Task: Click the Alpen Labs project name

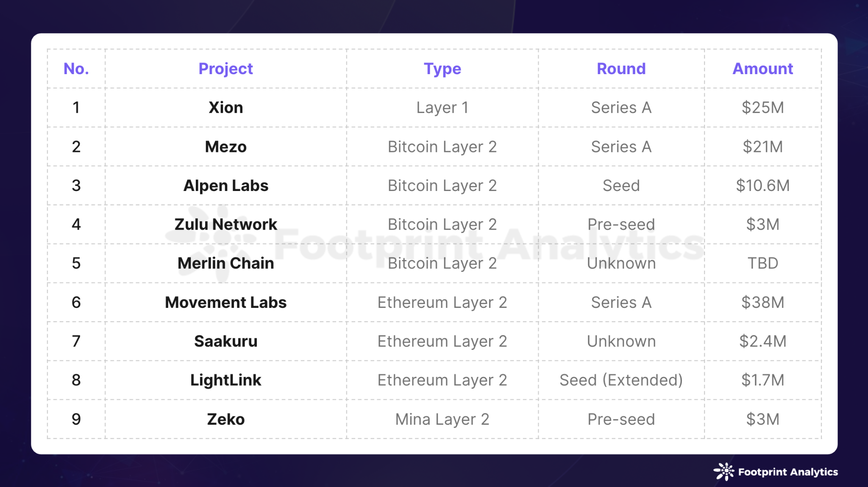Action: tap(225, 185)
